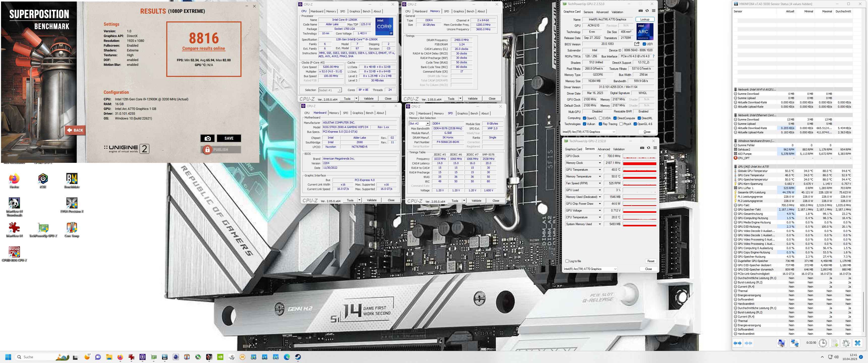This screenshot has width=868, height=363.
Task: Click HWiNFO network computers icon
Action: point(795,343)
